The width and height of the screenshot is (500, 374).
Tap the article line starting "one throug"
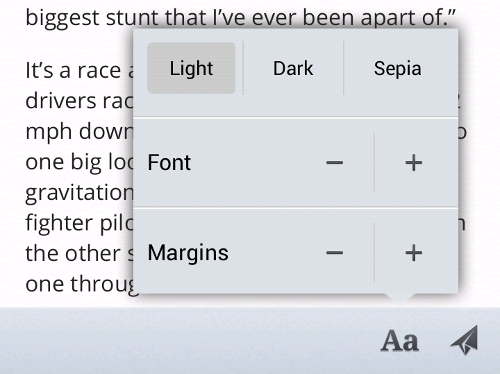(82, 285)
